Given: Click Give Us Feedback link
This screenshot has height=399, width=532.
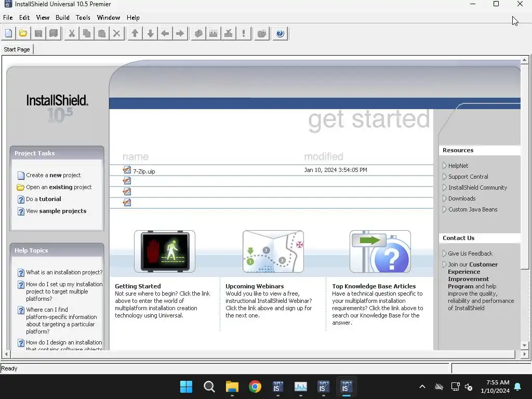Looking at the screenshot, I should coord(470,254).
